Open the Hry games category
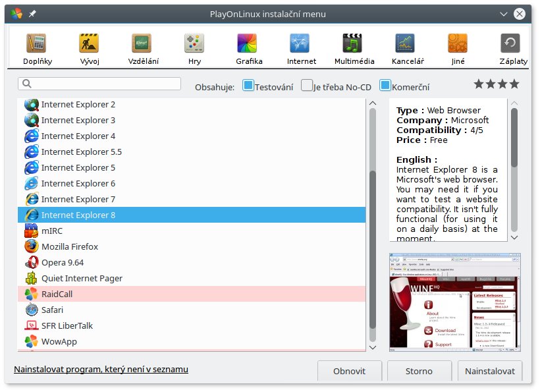This screenshot has width=540, height=392. click(194, 49)
